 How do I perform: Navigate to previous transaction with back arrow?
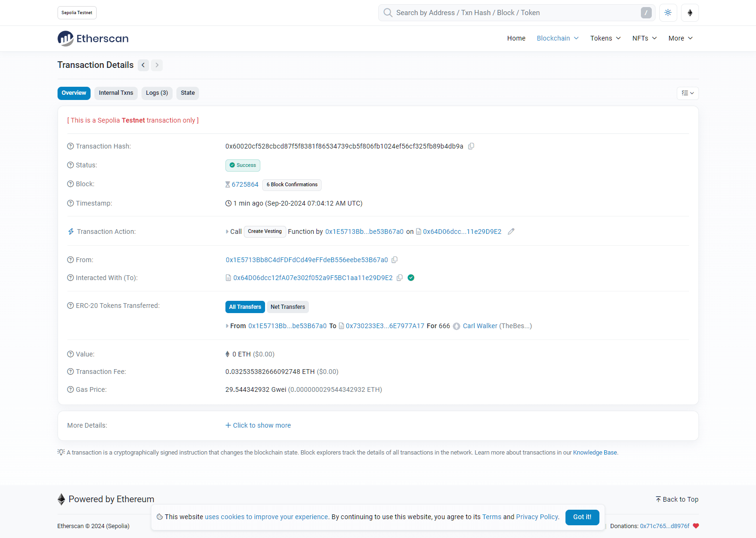(x=143, y=65)
